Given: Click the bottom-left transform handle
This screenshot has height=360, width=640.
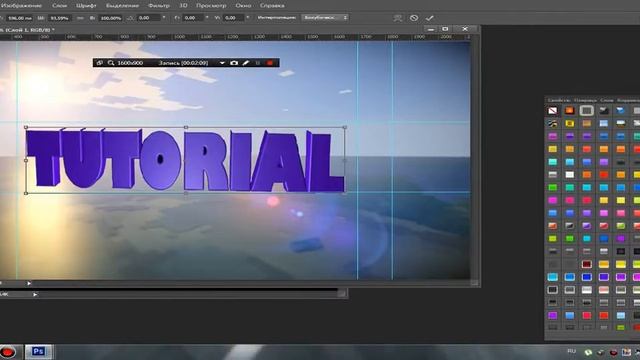Looking at the screenshot, I should coord(26,193).
